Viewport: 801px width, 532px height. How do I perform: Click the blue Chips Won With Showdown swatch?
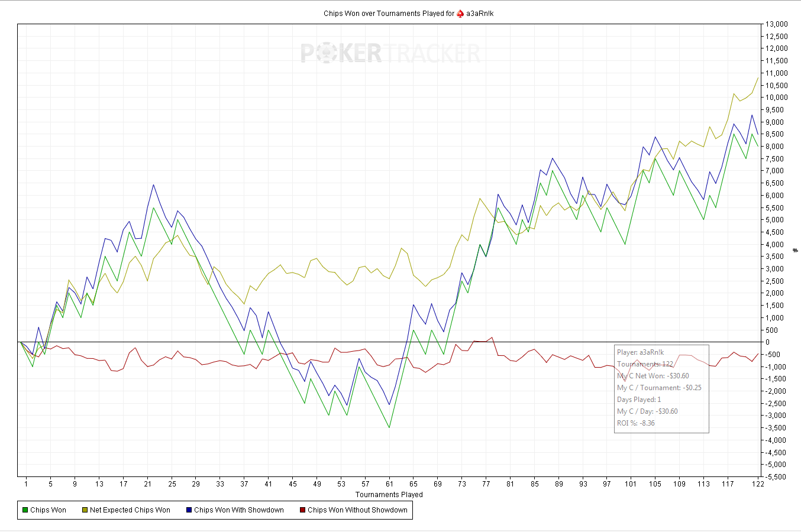(x=189, y=510)
